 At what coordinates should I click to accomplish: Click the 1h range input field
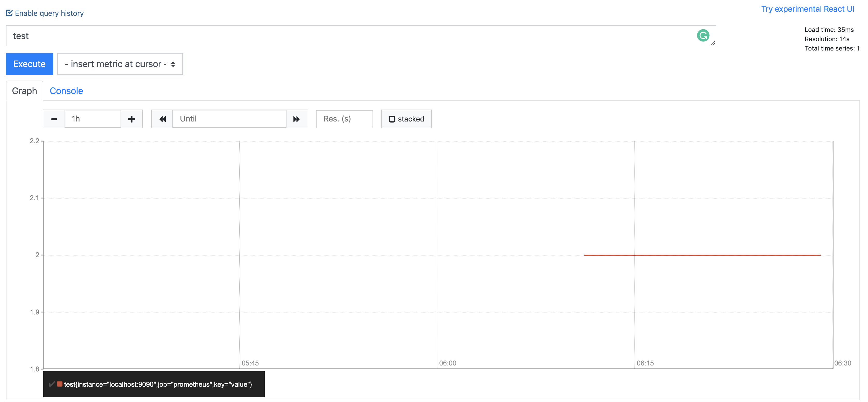coord(93,119)
